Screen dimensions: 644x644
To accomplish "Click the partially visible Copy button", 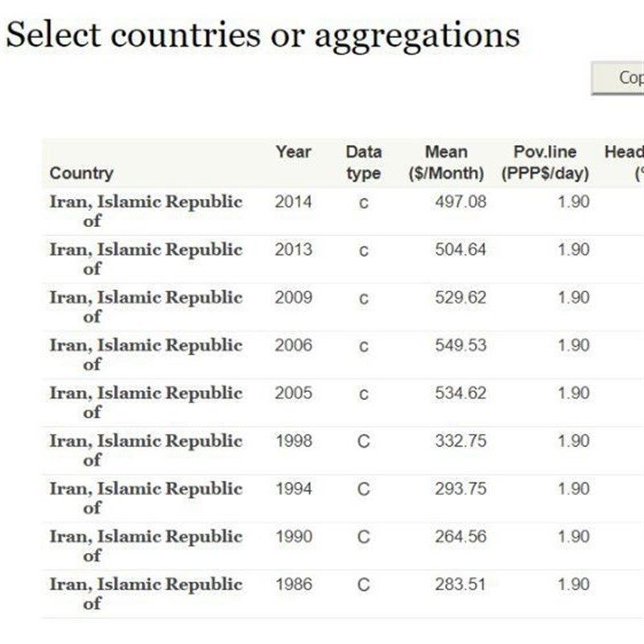I will point(617,78).
